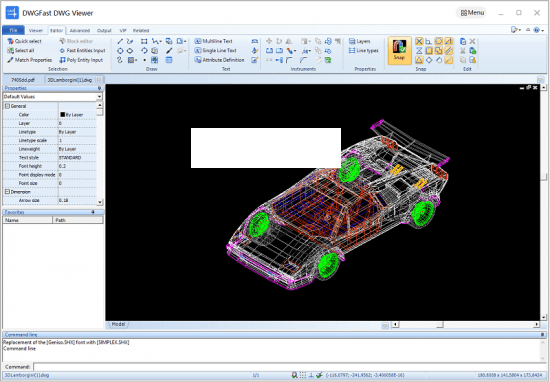Image resolution: width=550 pixels, height=382 pixels.
Task: Click the Fillet corner tool in Instruments
Action: coord(289,60)
